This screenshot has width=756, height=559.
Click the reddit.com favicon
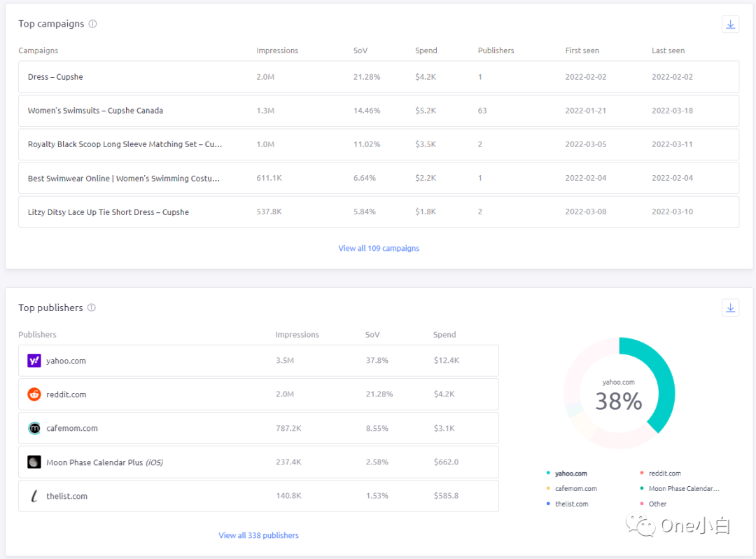[x=34, y=394]
